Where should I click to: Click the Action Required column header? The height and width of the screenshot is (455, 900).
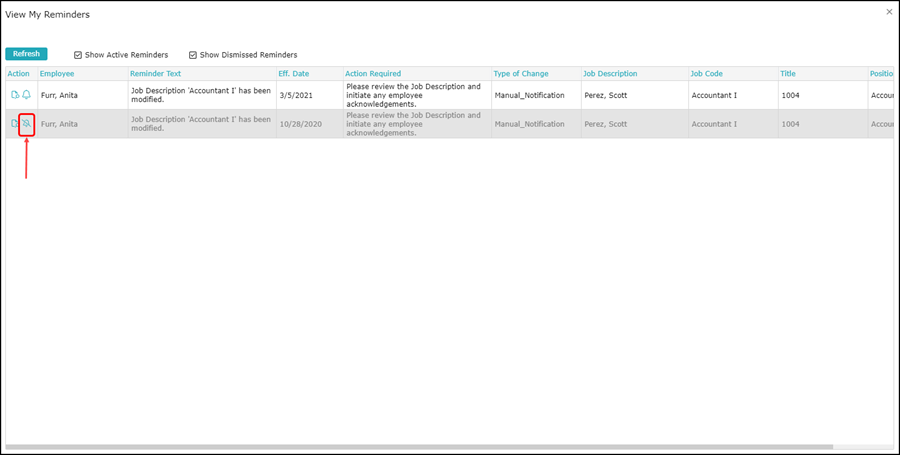click(373, 74)
